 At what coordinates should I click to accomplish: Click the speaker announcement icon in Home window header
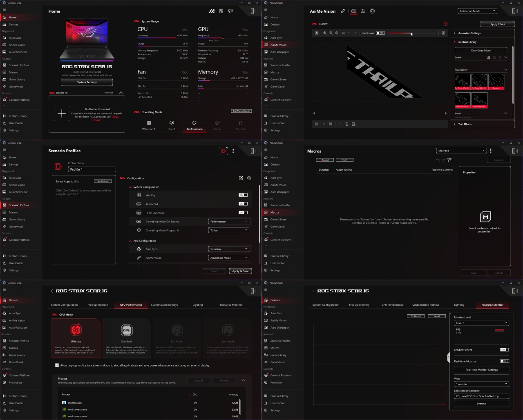(x=231, y=11)
